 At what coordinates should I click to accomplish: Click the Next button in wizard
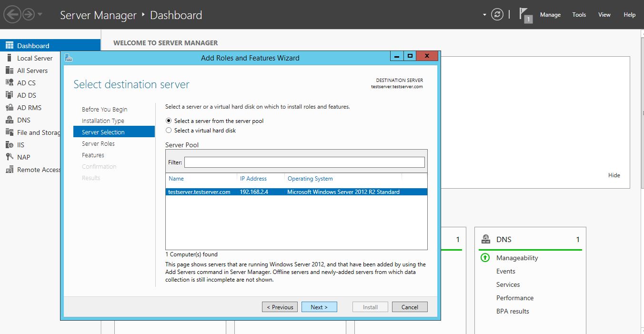[319, 307]
